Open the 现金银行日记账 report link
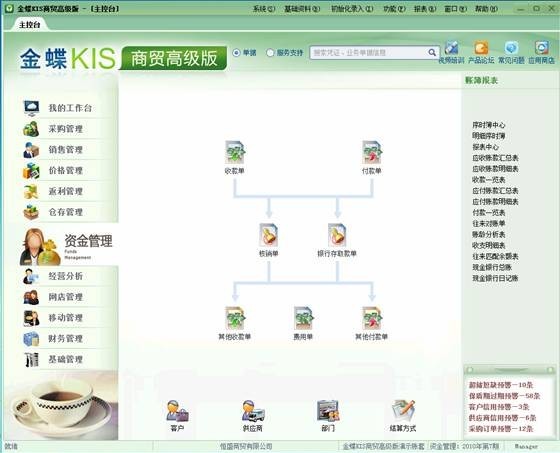Image resolution: width=560 pixels, height=453 pixels. tap(495, 278)
